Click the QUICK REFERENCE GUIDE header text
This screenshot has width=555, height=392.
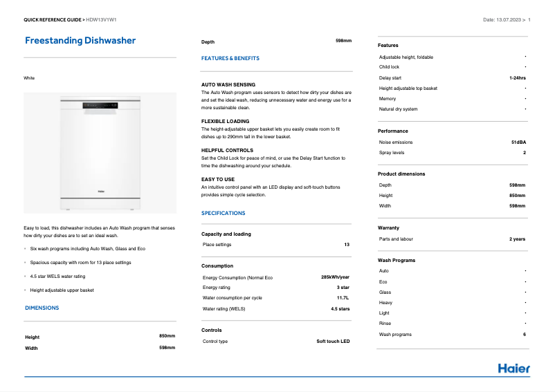pyautogui.click(x=54, y=19)
